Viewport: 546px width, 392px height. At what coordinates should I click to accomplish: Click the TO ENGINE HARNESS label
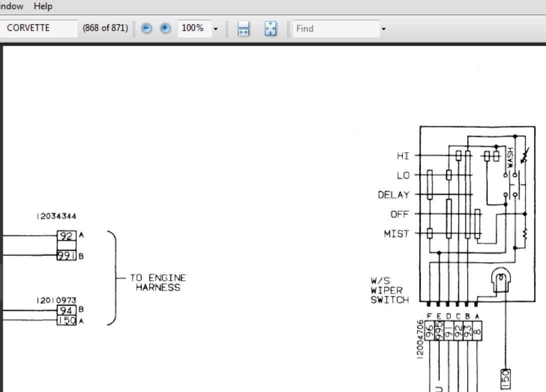pyautogui.click(x=157, y=283)
